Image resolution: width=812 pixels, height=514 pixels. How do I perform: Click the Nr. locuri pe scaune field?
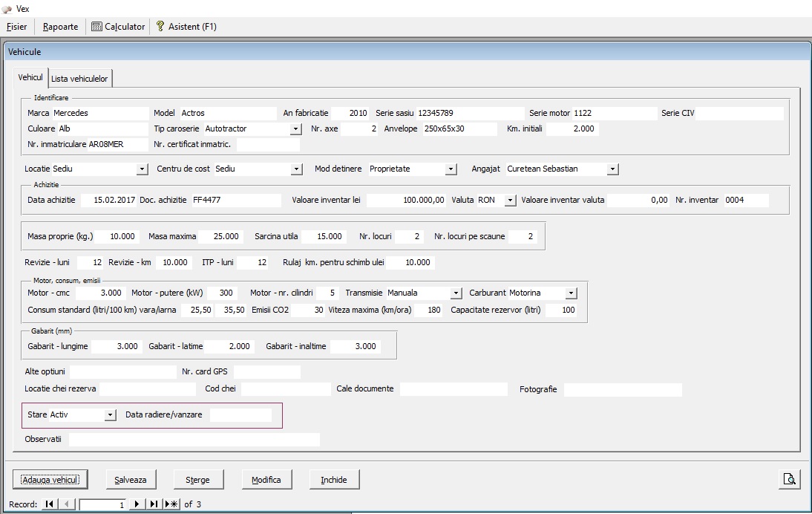(523, 236)
